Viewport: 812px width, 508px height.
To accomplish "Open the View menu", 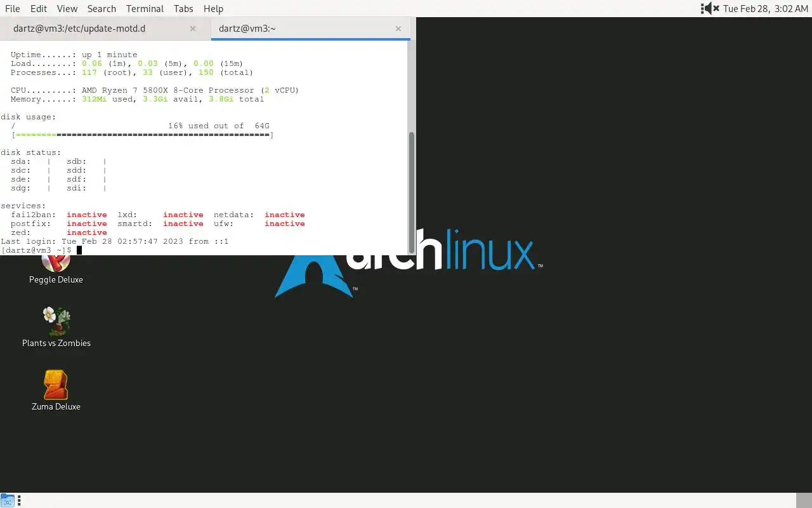I will click(x=67, y=8).
